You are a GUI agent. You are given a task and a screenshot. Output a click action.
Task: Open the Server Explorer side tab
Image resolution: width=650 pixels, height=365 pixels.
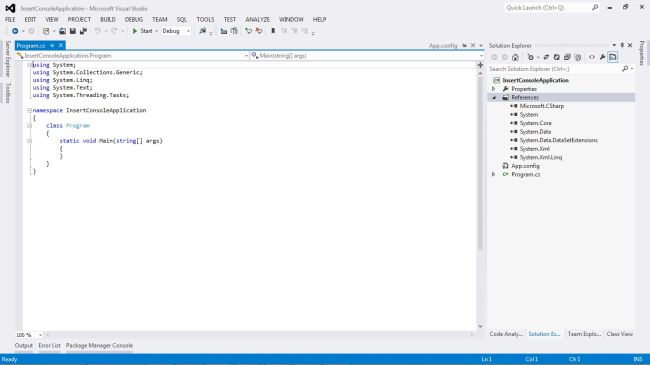click(7, 59)
